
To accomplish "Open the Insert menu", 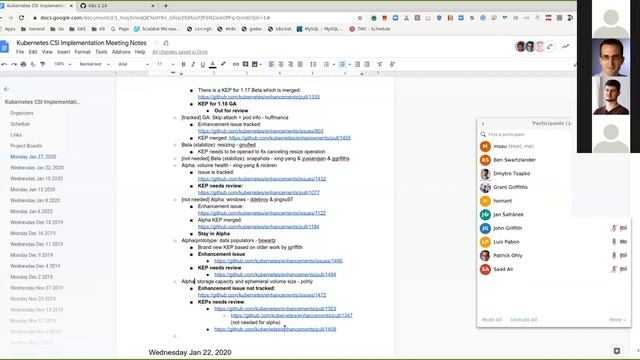I will pyautogui.click(x=64, y=52).
